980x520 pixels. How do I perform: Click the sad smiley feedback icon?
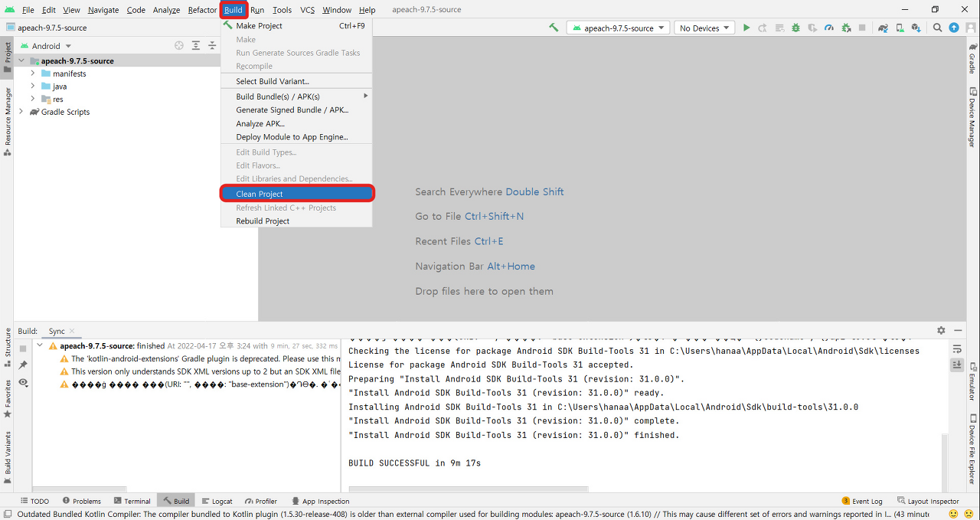[x=969, y=514]
